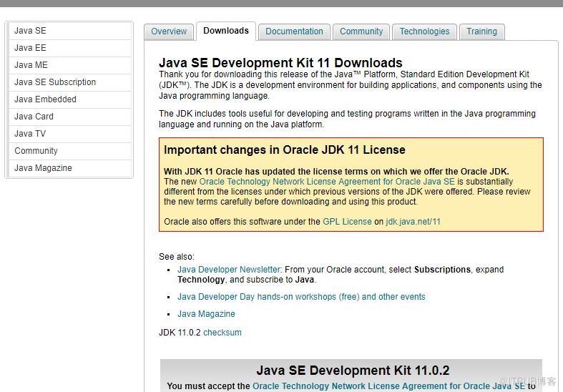Select Java Card in sidebar
Screen dimensions: 563x392
coord(69,117)
